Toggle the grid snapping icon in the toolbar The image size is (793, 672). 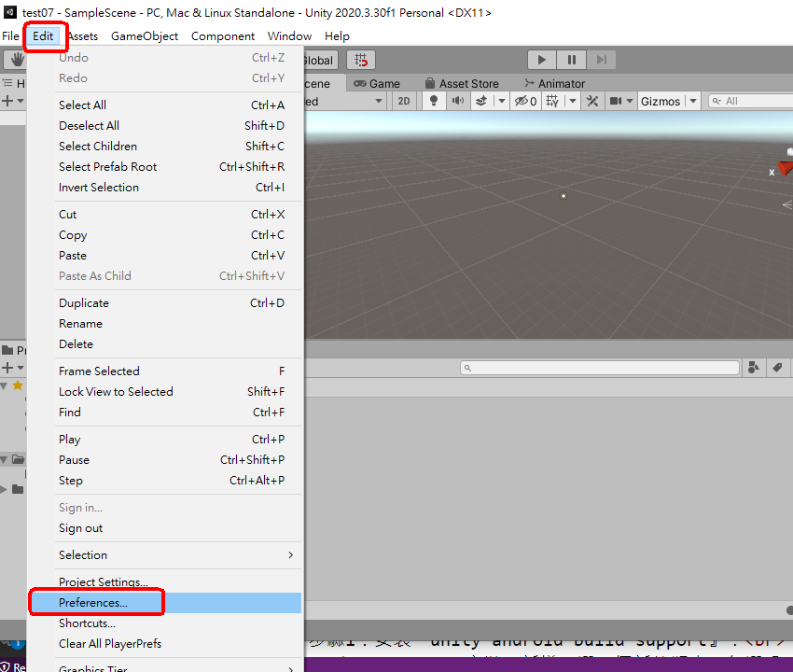coord(361,60)
